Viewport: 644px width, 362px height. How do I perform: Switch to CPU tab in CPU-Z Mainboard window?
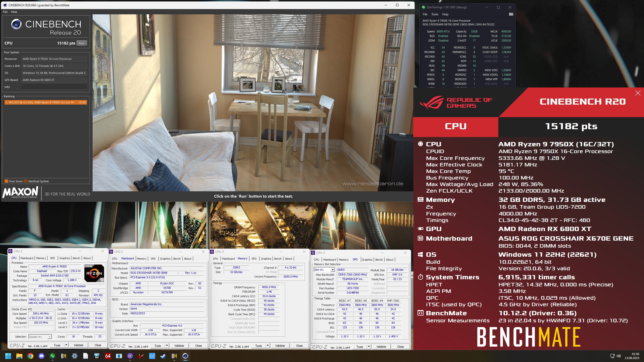[115, 259]
